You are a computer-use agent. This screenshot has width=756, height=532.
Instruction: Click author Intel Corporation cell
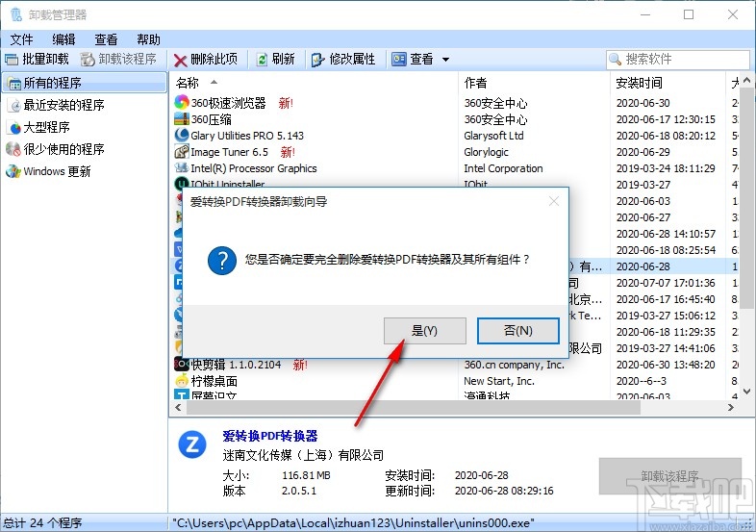coord(503,168)
